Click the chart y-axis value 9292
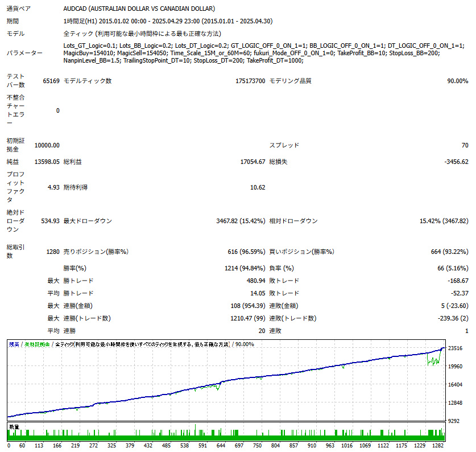Image resolution: width=476 pixels, height=452 pixels. pos(454,421)
